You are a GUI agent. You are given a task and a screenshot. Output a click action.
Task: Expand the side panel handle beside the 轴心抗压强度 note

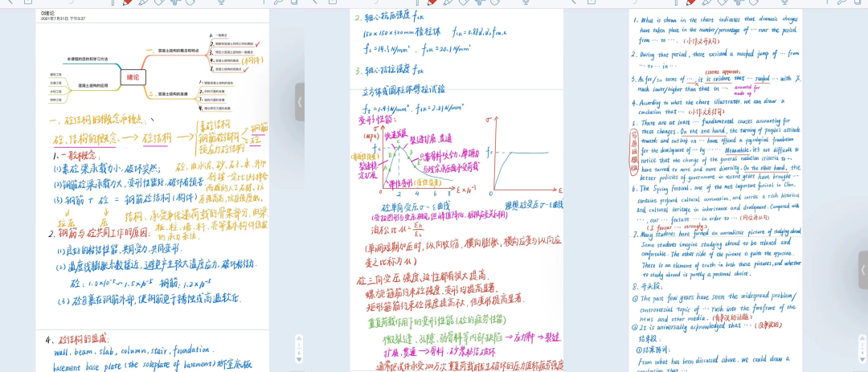pos(300,102)
